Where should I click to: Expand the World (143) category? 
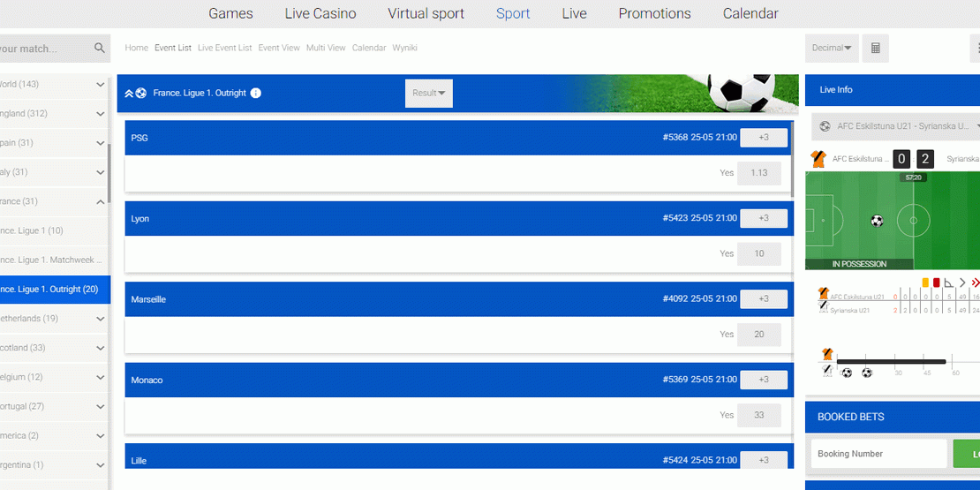click(55, 85)
